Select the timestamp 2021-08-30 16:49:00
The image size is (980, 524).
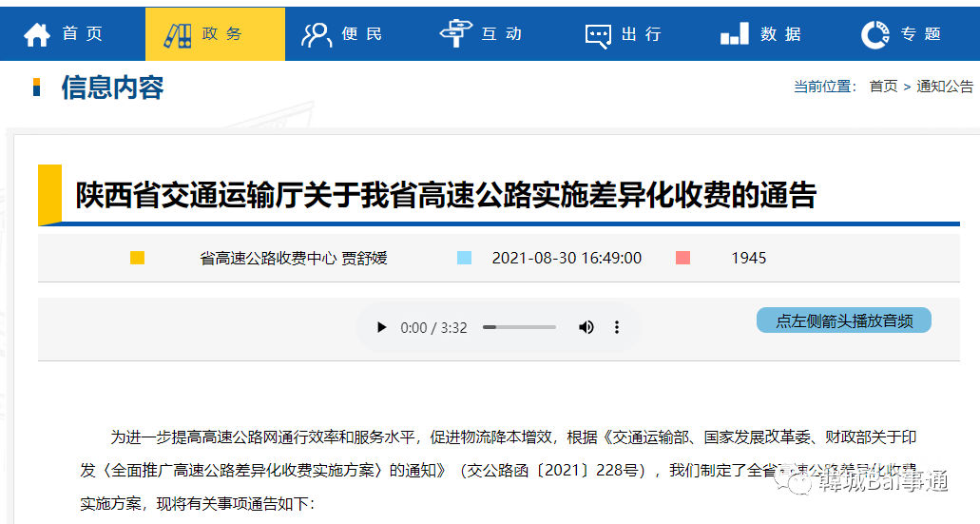click(567, 259)
